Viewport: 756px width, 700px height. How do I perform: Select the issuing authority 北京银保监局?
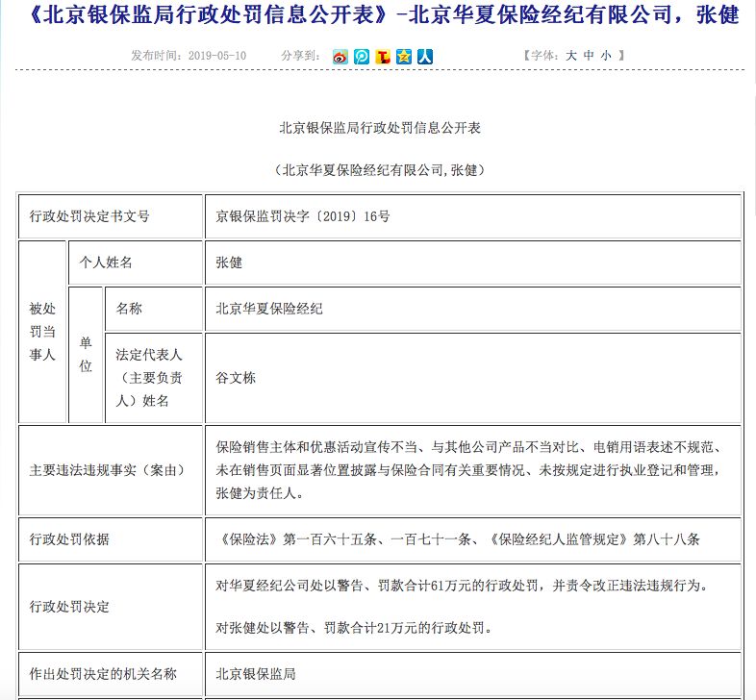(x=256, y=673)
